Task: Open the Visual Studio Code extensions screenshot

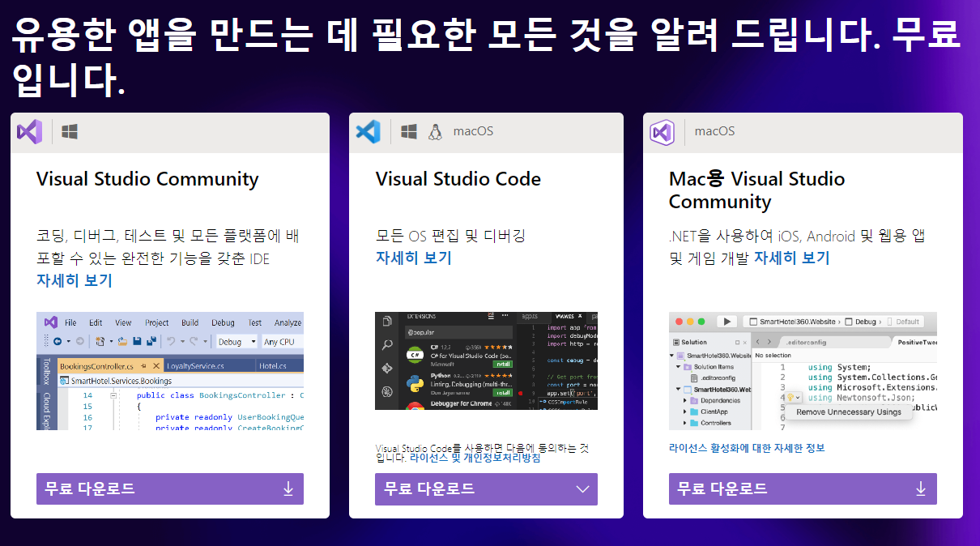Action: point(486,360)
